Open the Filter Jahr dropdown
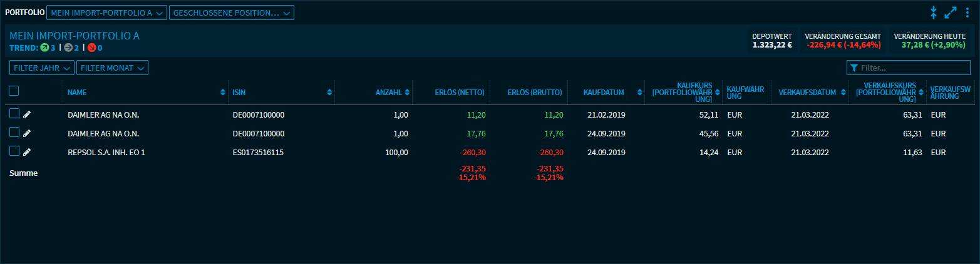The width and height of the screenshot is (980, 264). click(x=42, y=68)
